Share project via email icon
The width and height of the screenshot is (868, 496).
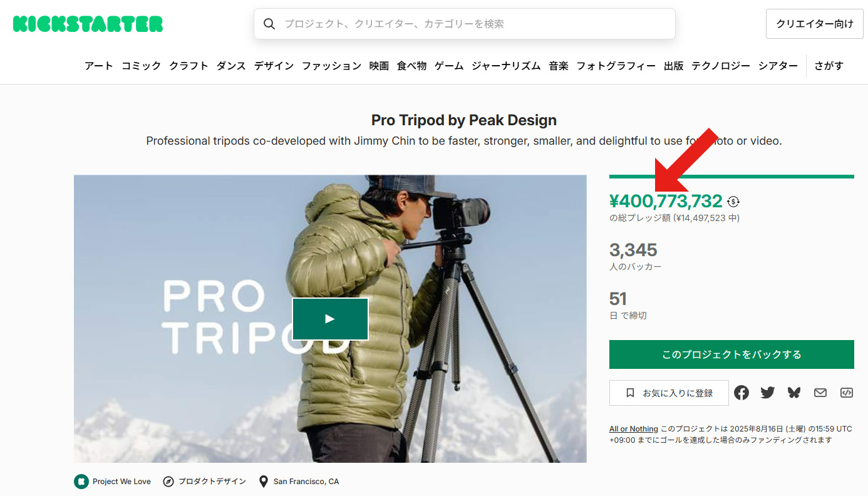tap(820, 393)
